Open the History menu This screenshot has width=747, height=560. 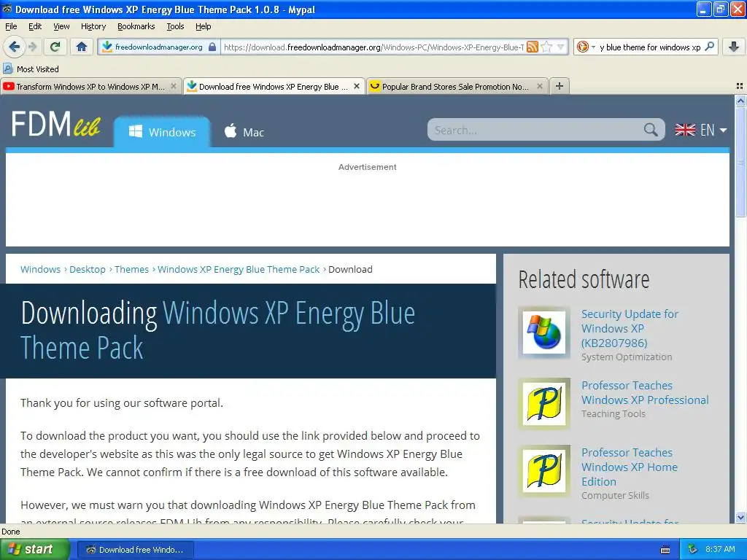point(93,27)
